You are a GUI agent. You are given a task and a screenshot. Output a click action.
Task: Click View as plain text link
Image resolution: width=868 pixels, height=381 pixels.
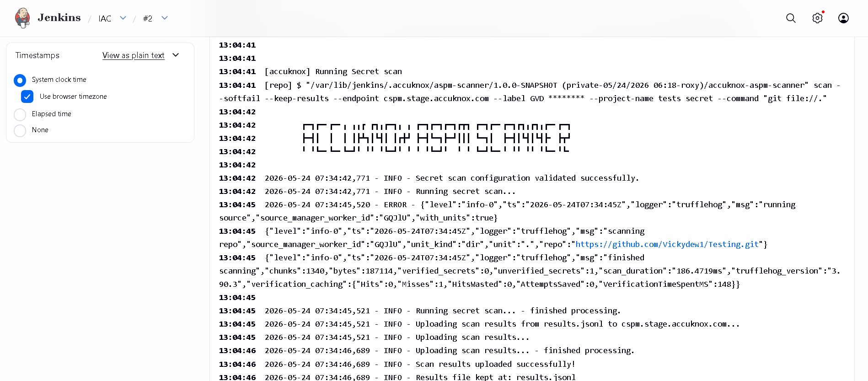point(133,55)
